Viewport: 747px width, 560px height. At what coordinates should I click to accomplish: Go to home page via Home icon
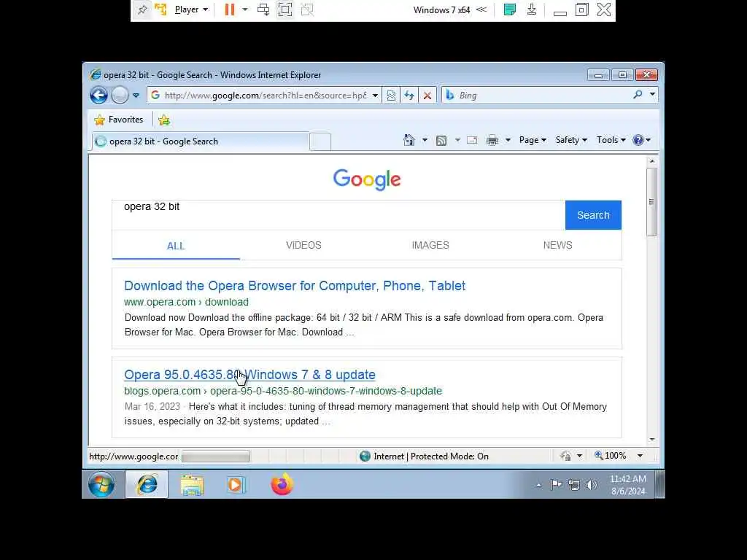(409, 140)
